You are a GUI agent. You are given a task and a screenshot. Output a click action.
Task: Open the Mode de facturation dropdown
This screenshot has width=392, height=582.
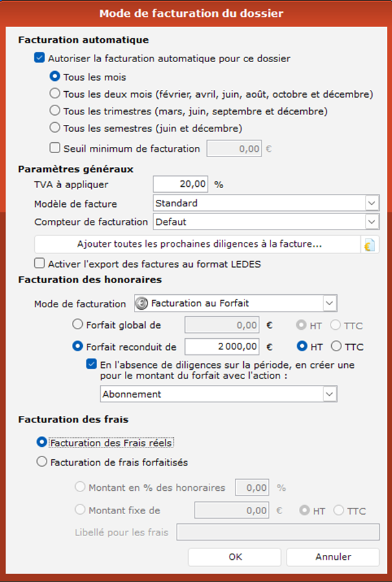[329, 303]
